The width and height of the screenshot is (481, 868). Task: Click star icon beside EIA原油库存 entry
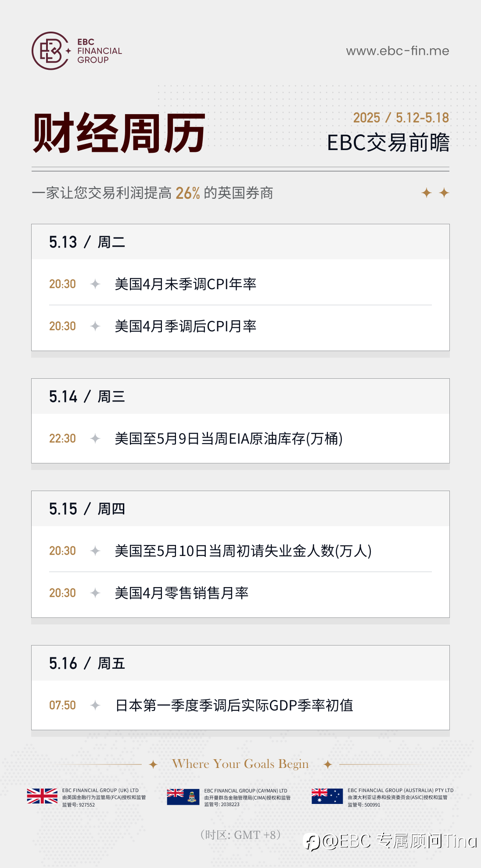click(95, 438)
